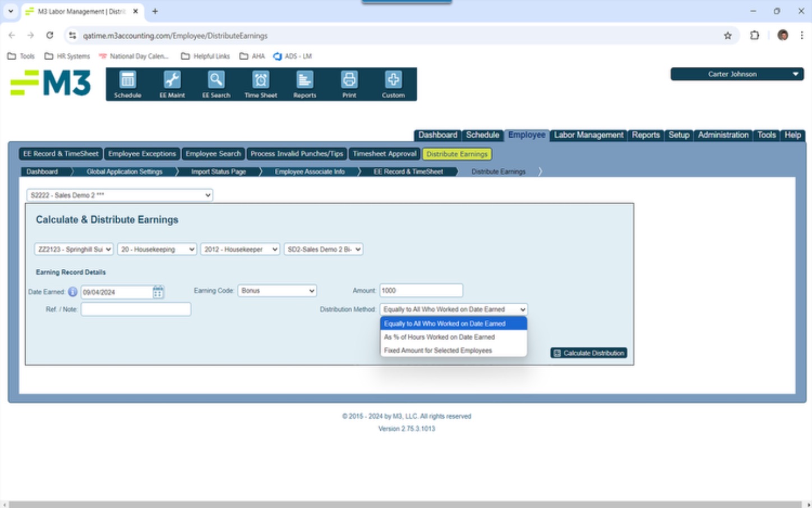Open EE Record & TimeSheet sub-tab button
Viewport: 812px width, 508px height.
(61, 154)
